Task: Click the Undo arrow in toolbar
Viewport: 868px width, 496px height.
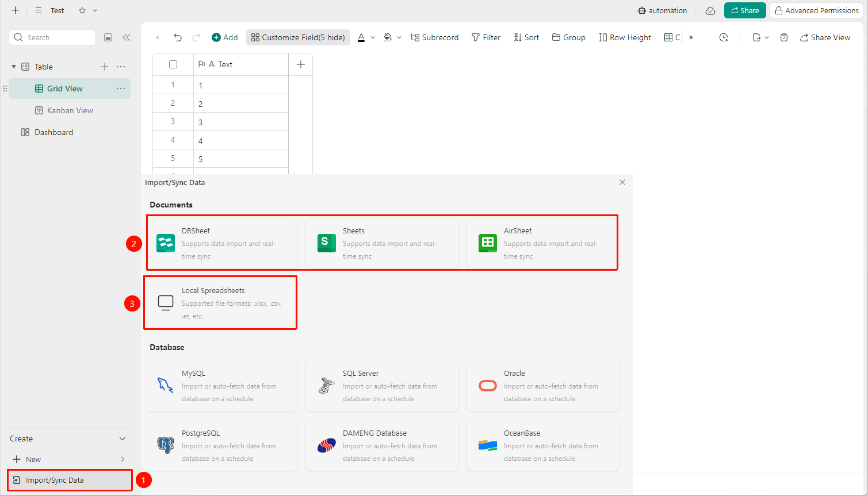Action: (x=178, y=37)
